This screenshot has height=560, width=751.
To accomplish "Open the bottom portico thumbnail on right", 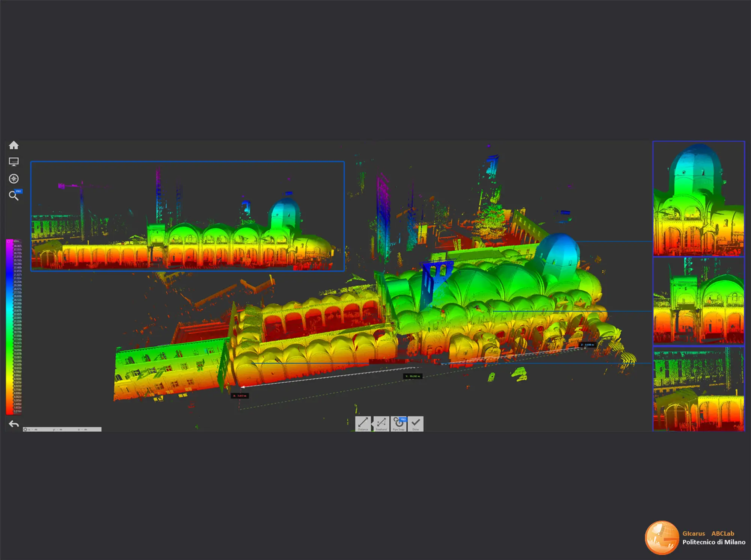I will tap(698, 389).
